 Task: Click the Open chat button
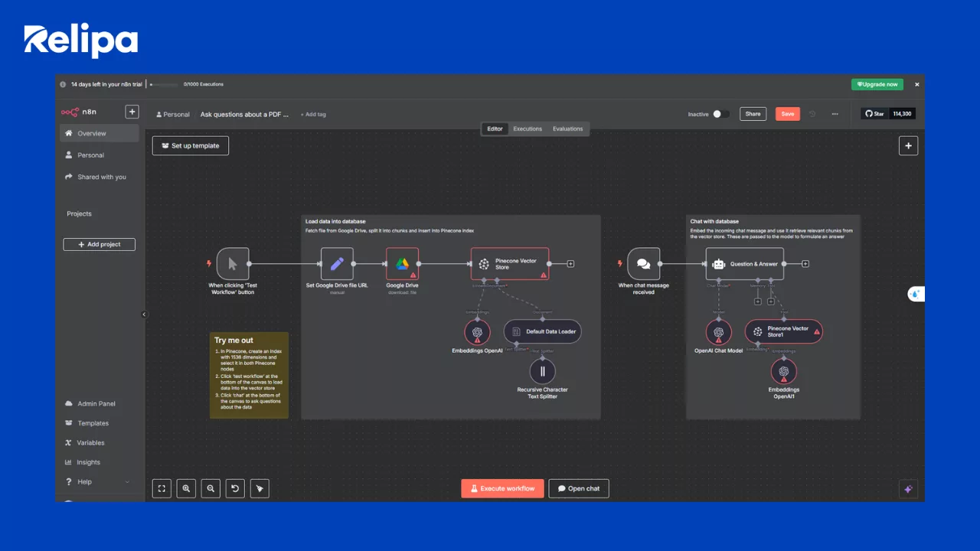pyautogui.click(x=579, y=488)
